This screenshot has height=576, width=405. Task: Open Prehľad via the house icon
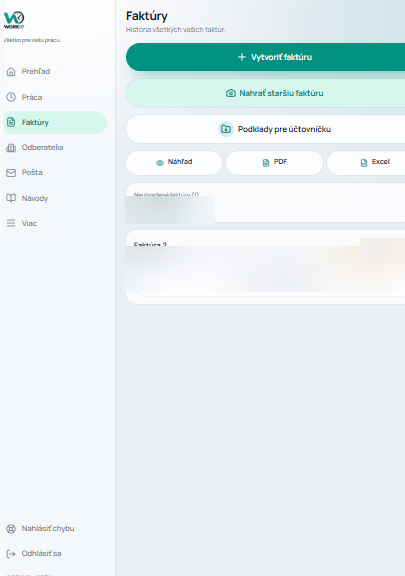point(11,72)
